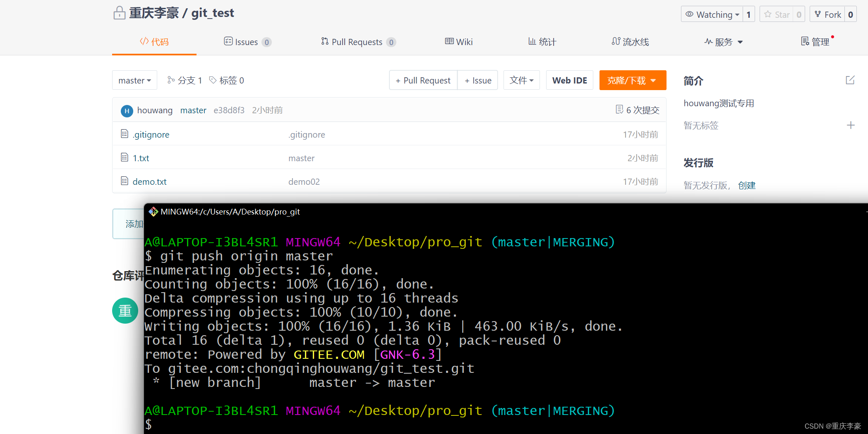The height and width of the screenshot is (434, 868).
Task: Open the 统计 statistics tab
Action: [542, 42]
